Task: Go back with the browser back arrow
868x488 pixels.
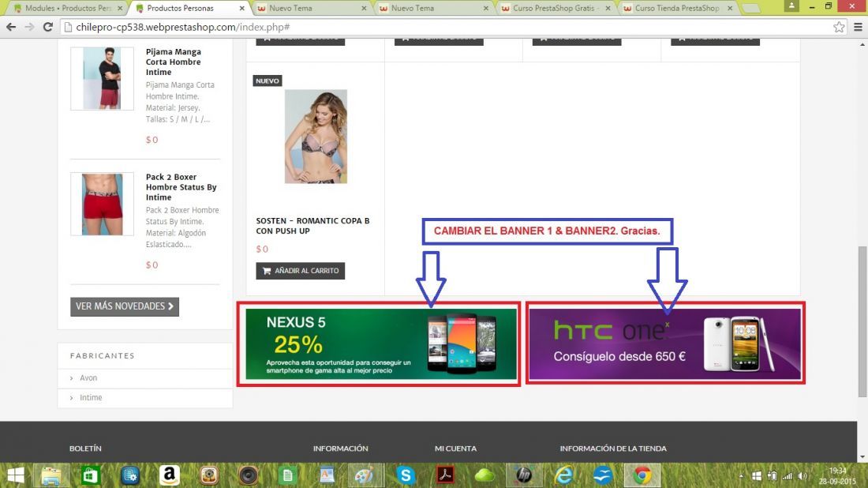Action: (11, 27)
